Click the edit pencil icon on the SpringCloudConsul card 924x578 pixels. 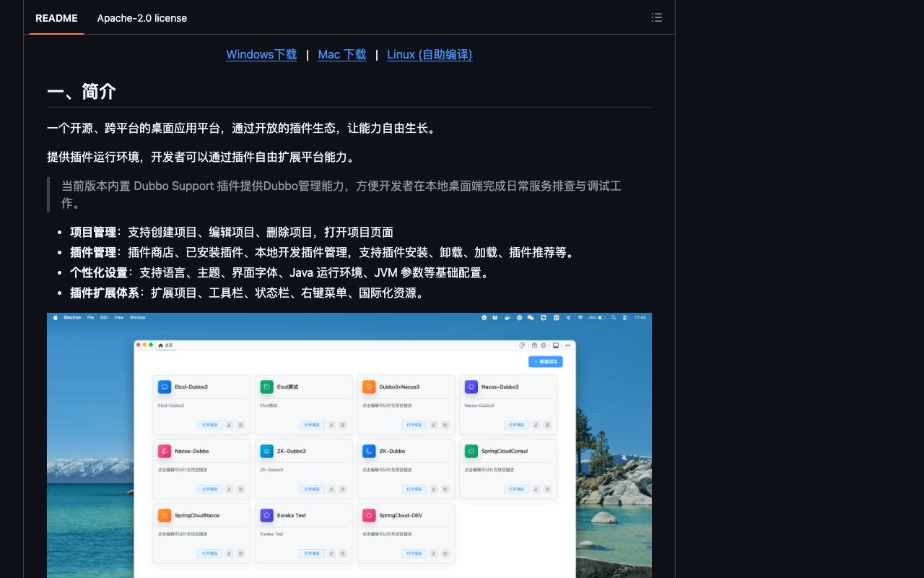[536, 489]
